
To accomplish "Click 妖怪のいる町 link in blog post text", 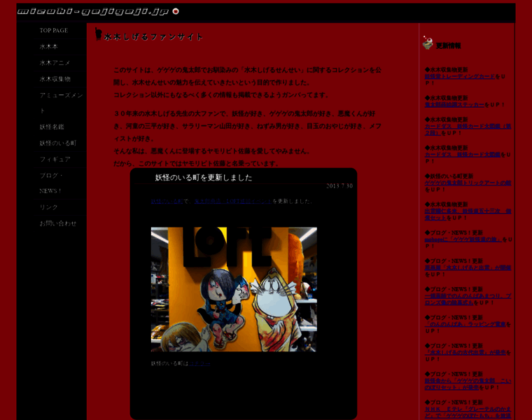I will click(167, 201).
